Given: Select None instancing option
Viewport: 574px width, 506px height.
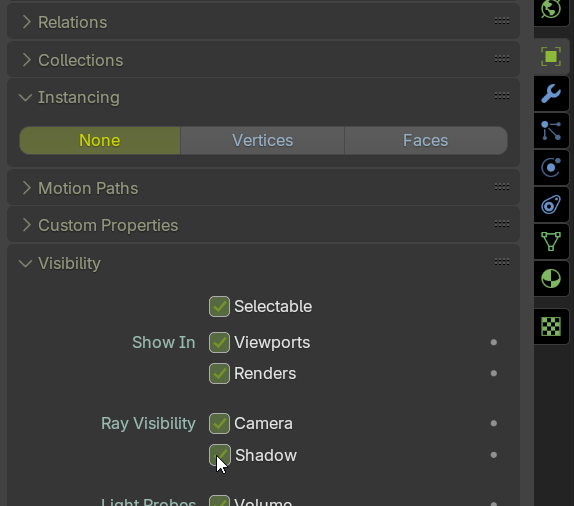Looking at the screenshot, I should [100, 141].
